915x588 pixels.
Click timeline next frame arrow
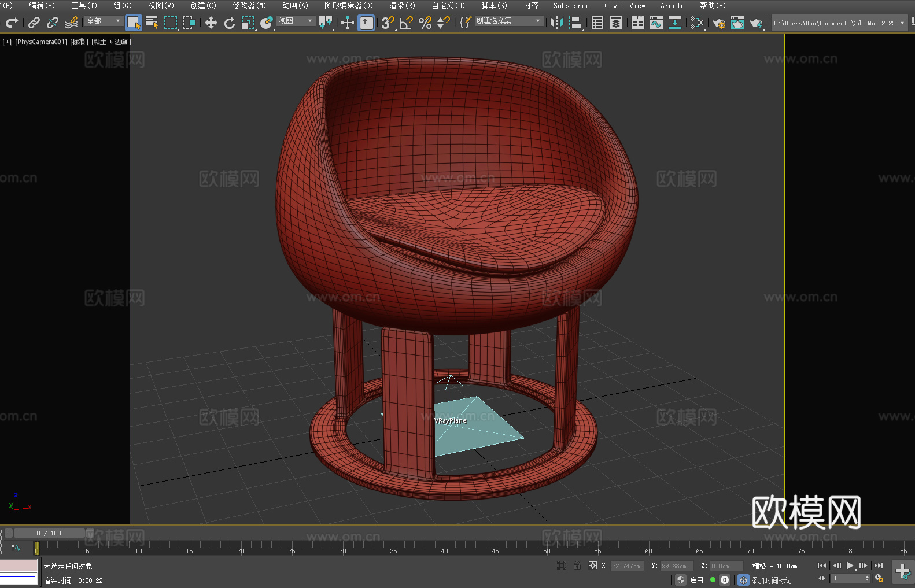coord(90,533)
